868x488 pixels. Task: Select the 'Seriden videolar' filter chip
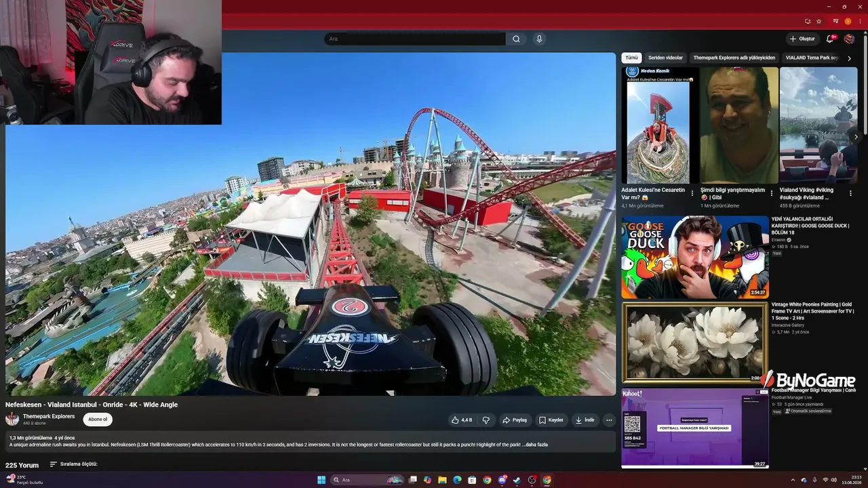[x=665, y=58]
